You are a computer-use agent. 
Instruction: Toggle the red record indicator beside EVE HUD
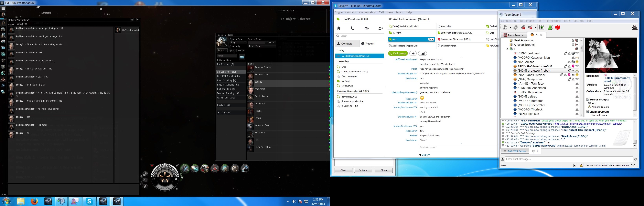point(152,165)
